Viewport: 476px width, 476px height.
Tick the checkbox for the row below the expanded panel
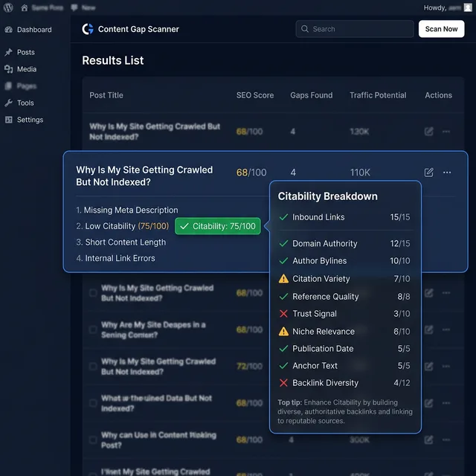click(x=93, y=293)
